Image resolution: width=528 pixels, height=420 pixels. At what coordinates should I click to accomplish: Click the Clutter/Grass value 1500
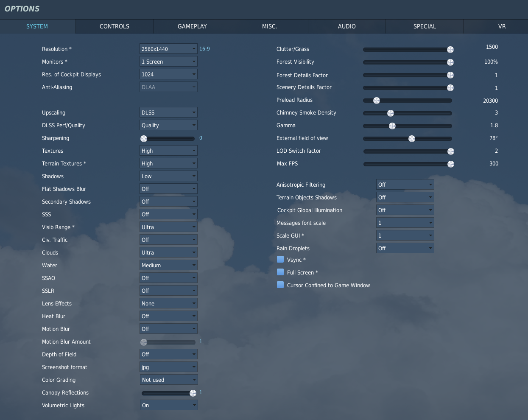click(x=492, y=47)
